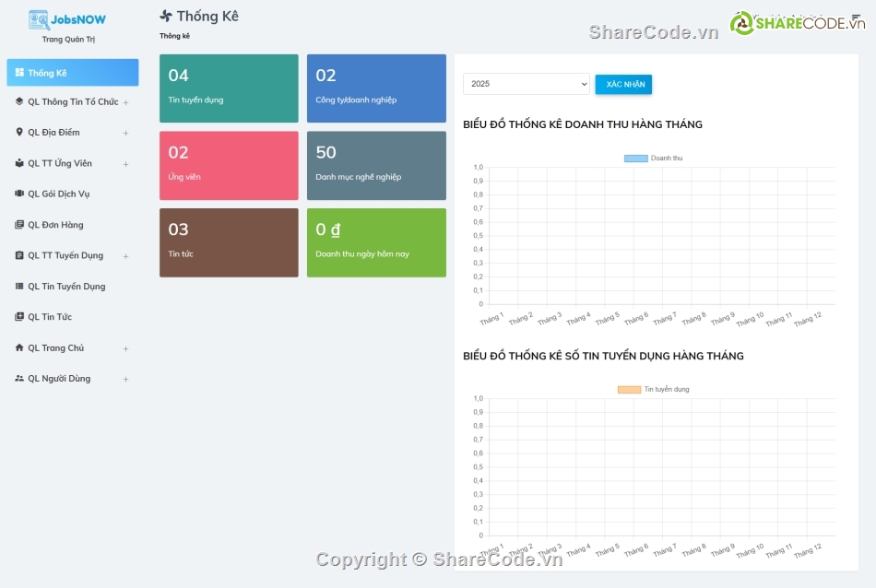Screen dimensions: 876x588
Task: Open the Danh mục nghề nghiệp 50 card
Action: click(x=376, y=165)
